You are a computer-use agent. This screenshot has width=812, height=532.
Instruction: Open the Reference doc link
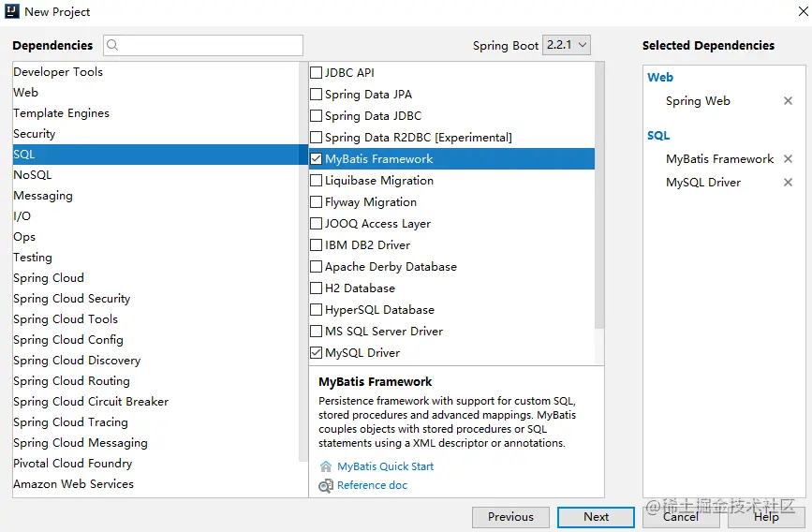pos(372,485)
